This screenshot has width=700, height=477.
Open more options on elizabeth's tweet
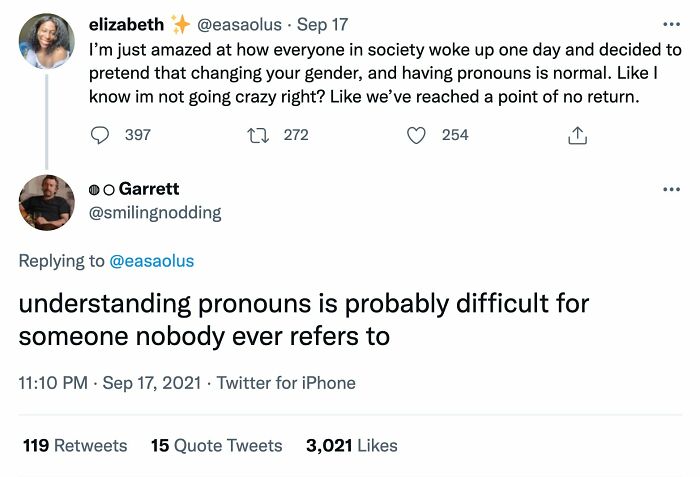pyautogui.click(x=670, y=22)
